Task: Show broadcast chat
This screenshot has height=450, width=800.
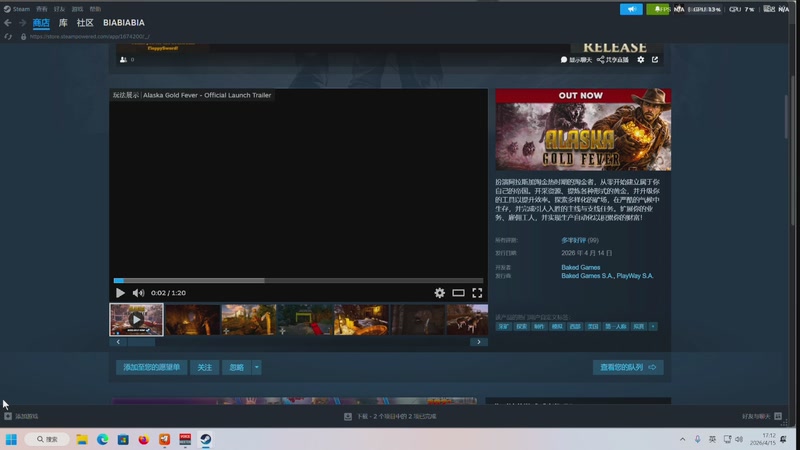Action: click(576, 60)
